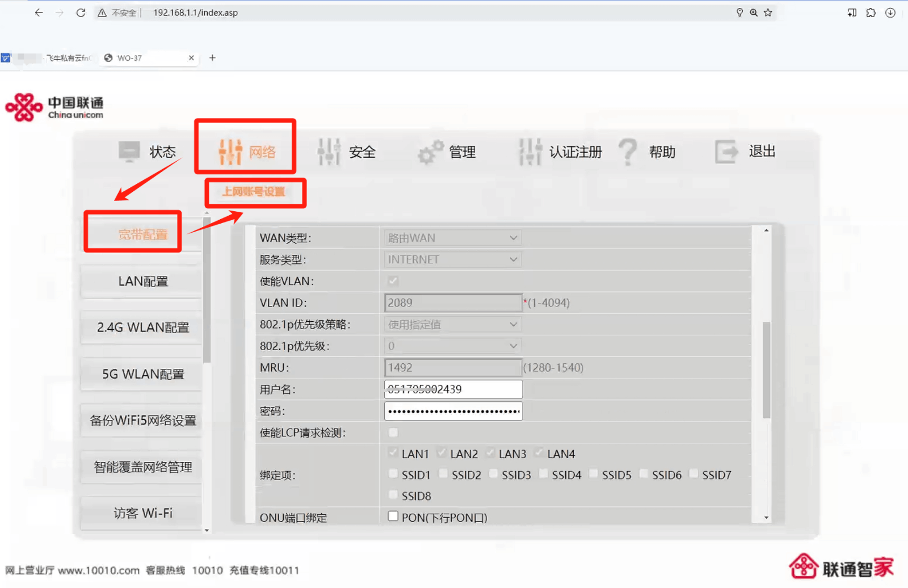Click the China Unicom logo
Image resolution: width=908 pixels, height=588 pixels.
coord(54,106)
